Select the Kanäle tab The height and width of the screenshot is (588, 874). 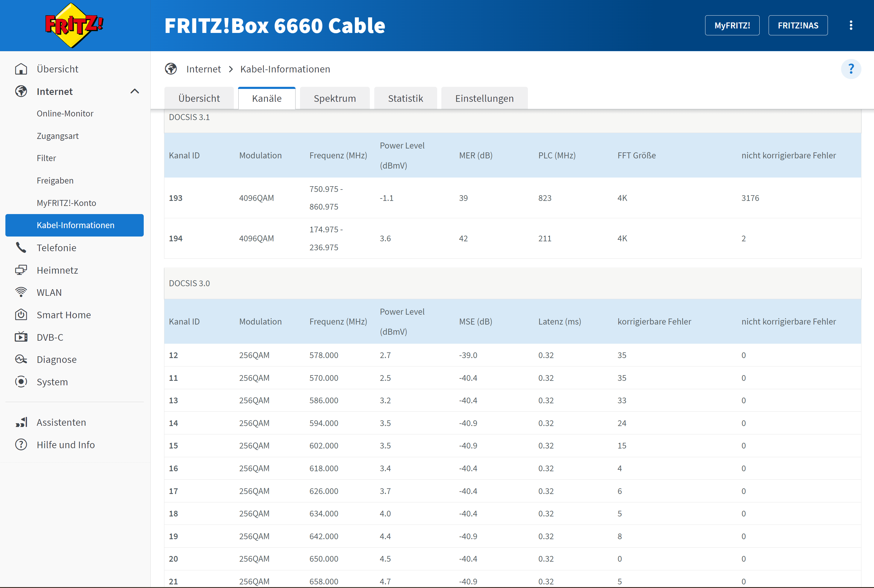pyautogui.click(x=266, y=98)
